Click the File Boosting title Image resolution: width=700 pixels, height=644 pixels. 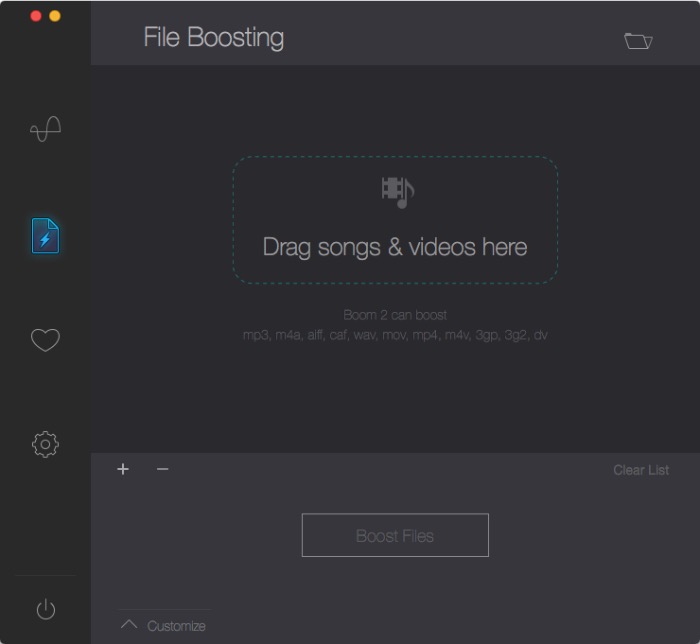click(213, 37)
